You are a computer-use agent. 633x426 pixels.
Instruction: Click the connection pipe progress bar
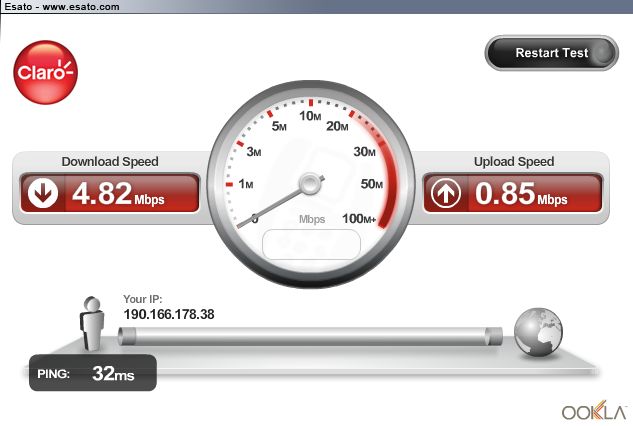(310, 336)
